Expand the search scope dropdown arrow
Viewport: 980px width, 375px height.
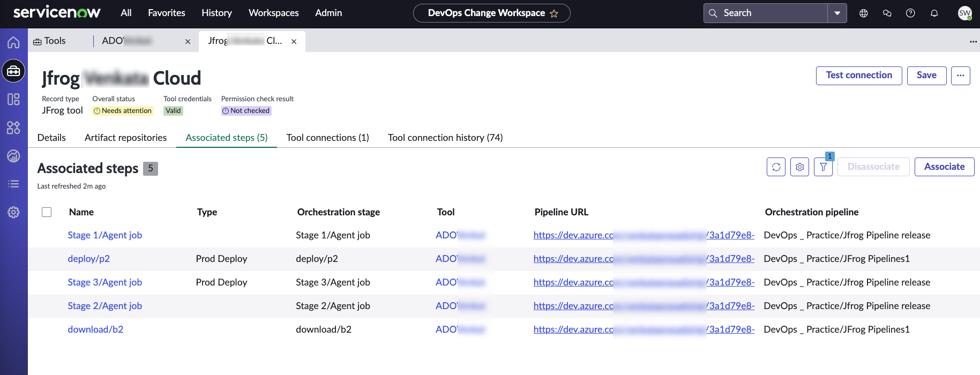(837, 13)
